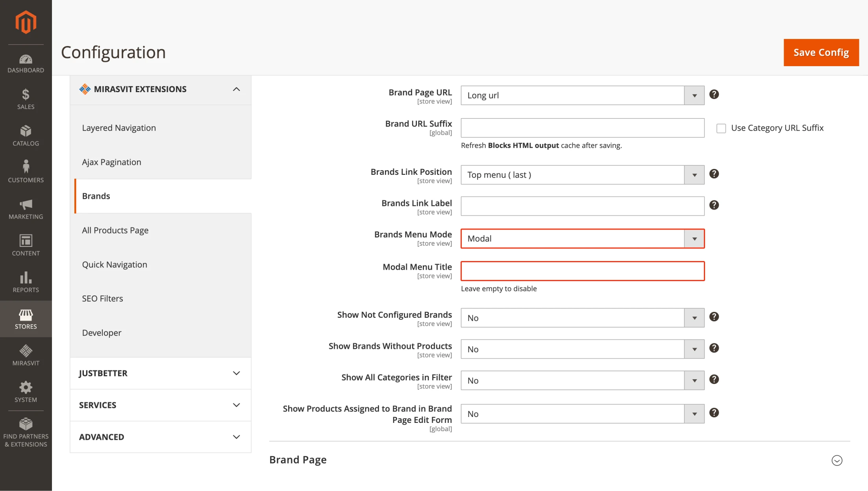
Task: Open the Developer settings link
Action: coord(102,332)
